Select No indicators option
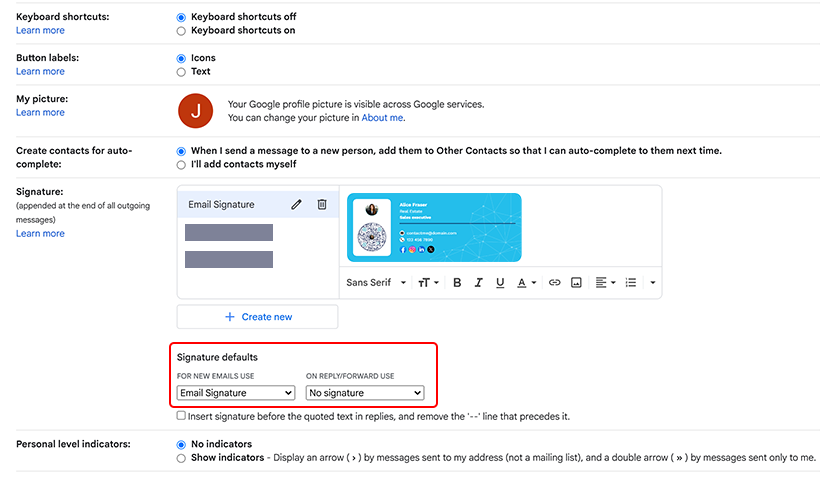The width and height of the screenshot is (820, 480). (181, 444)
